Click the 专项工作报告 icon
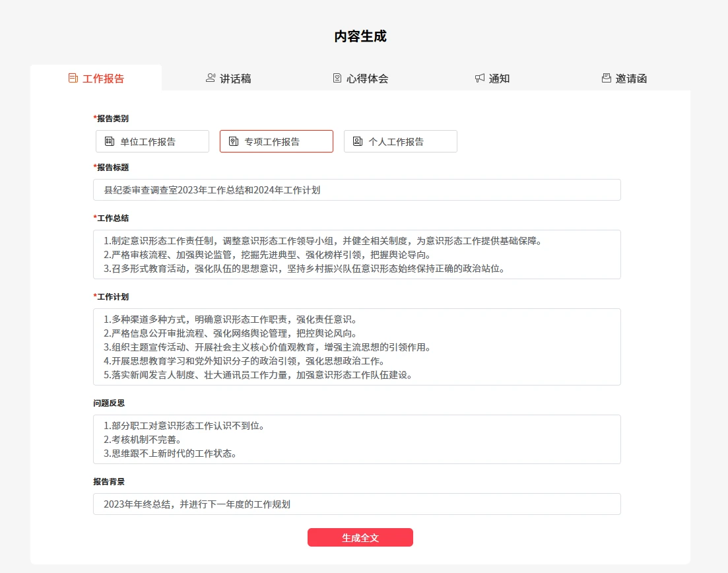This screenshot has width=728, height=573. (234, 141)
